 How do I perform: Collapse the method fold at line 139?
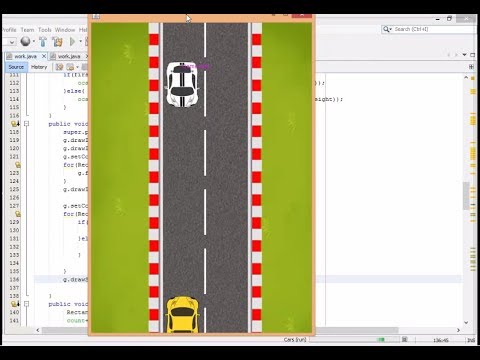point(26,304)
